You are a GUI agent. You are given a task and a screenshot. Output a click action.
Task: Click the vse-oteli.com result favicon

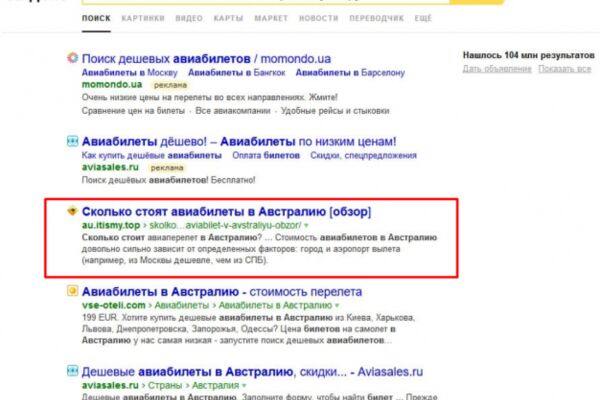(72, 291)
